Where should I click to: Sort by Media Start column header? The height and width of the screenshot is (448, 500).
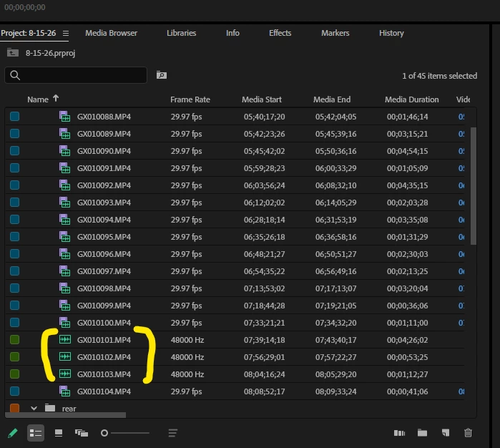pyautogui.click(x=262, y=99)
